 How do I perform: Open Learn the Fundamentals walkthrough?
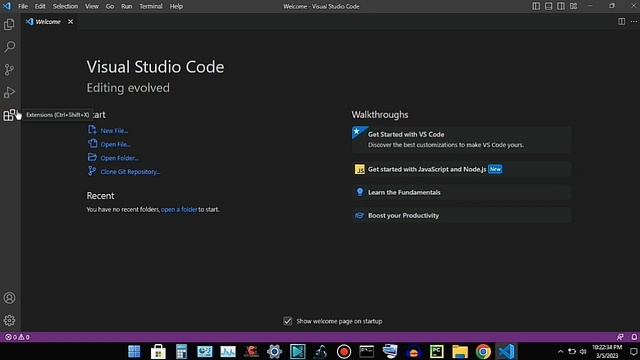click(x=461, y=192)
